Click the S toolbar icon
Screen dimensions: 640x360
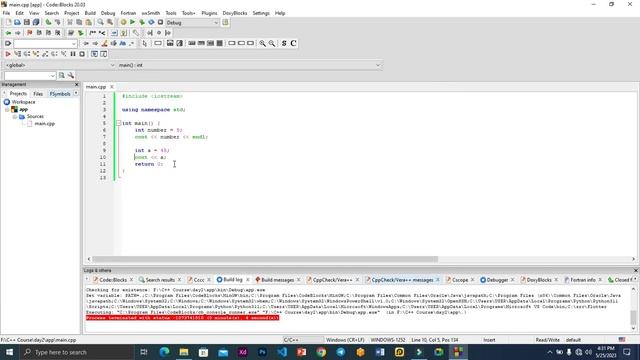click(x=284, y=43)
